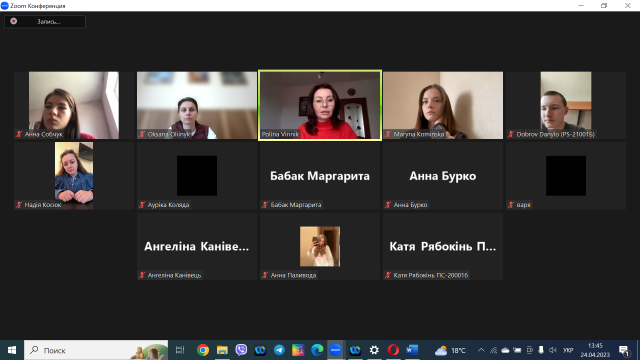Open Telegram from the taskbar
Image resolution: width=640 pixels, height=360 pixels.
[279, 350]
